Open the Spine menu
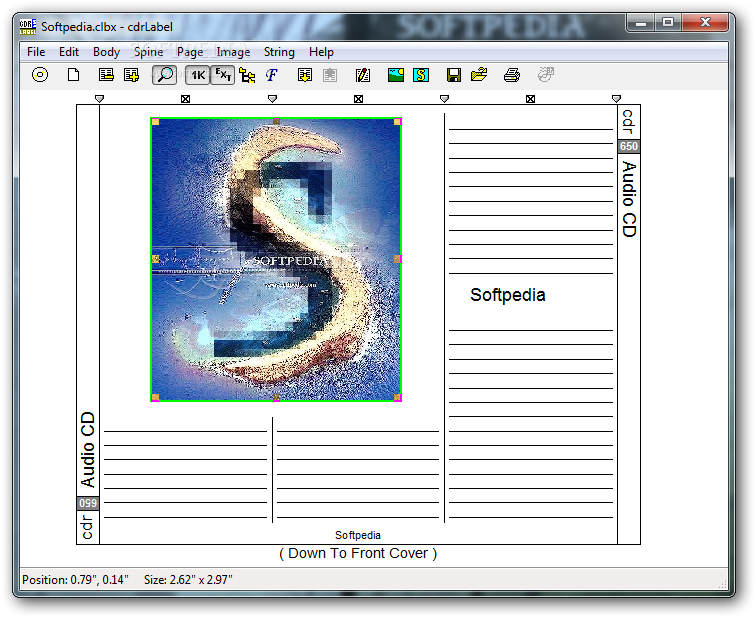This screenshot has width=756, height=618. [148, 52]
